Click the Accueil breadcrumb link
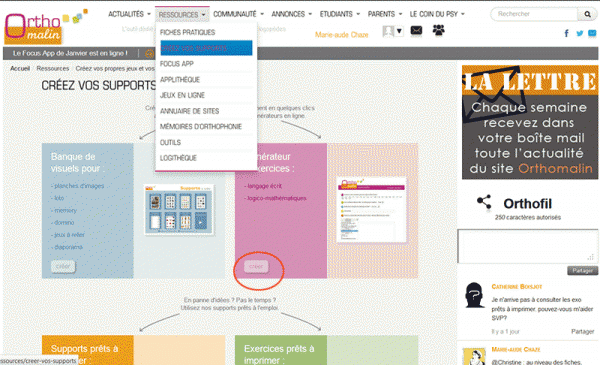Screen dimensions: 600x365 (20, 68)
